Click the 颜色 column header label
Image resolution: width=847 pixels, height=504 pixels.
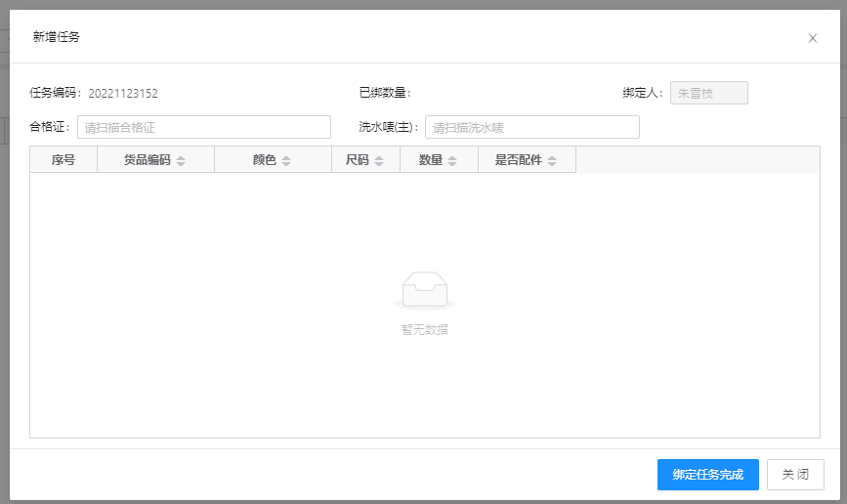264,160
